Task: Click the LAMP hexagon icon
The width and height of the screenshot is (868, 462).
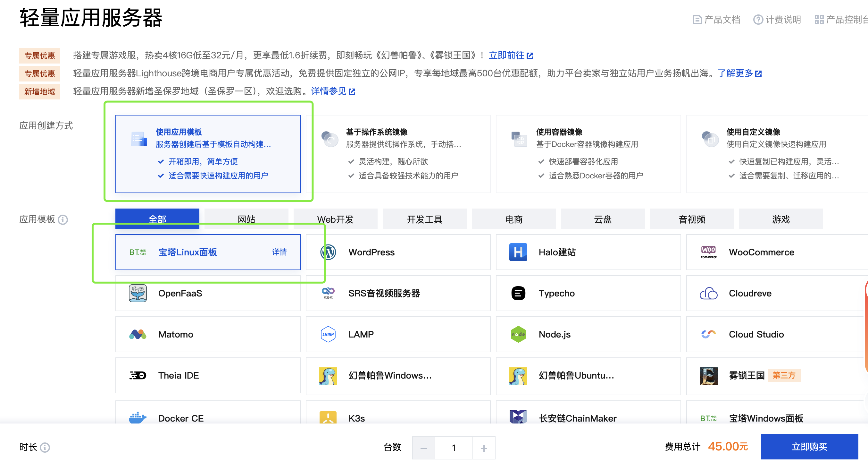Action: 328,334
